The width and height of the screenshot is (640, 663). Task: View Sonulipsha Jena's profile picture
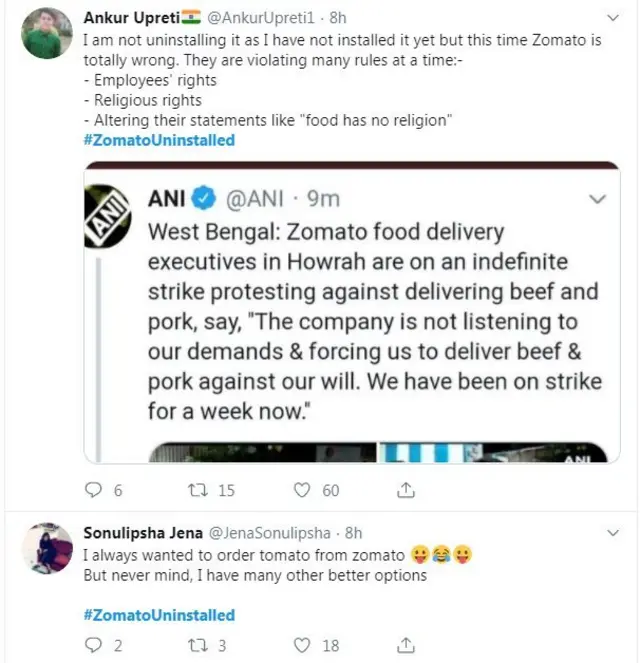[x=47, y=547]
